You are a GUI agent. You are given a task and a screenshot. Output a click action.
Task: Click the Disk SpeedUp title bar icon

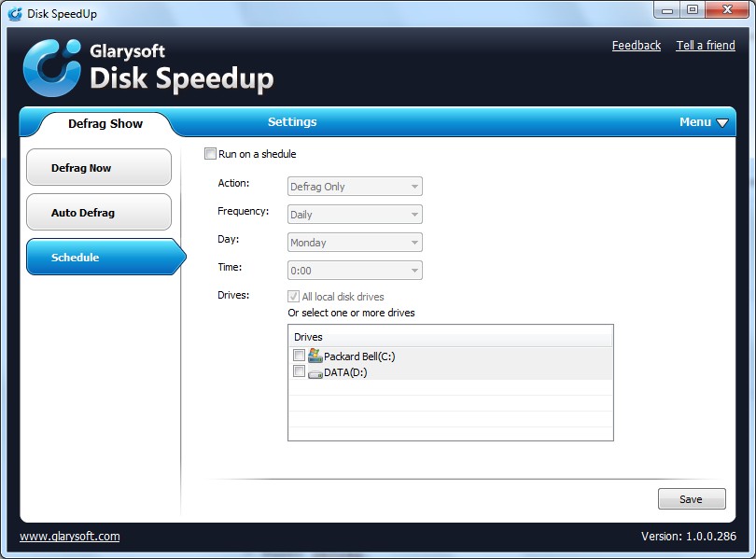[x=15, y=13]
